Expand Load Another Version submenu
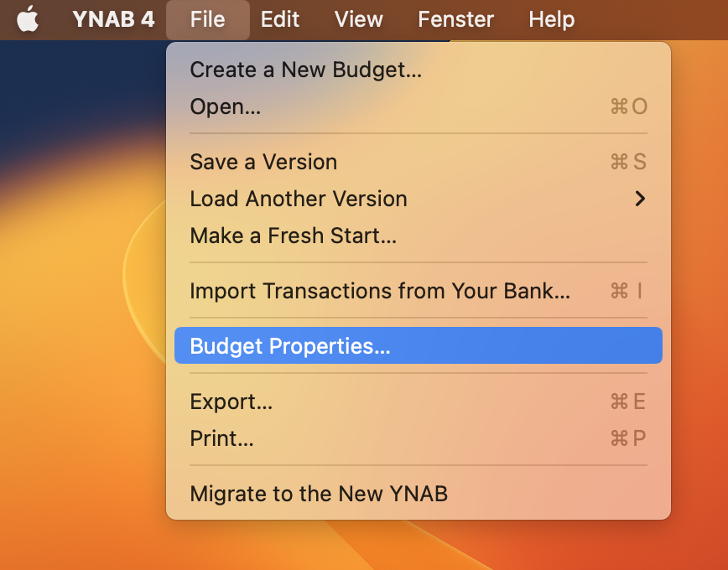728x570 pixels. (419, 199)
